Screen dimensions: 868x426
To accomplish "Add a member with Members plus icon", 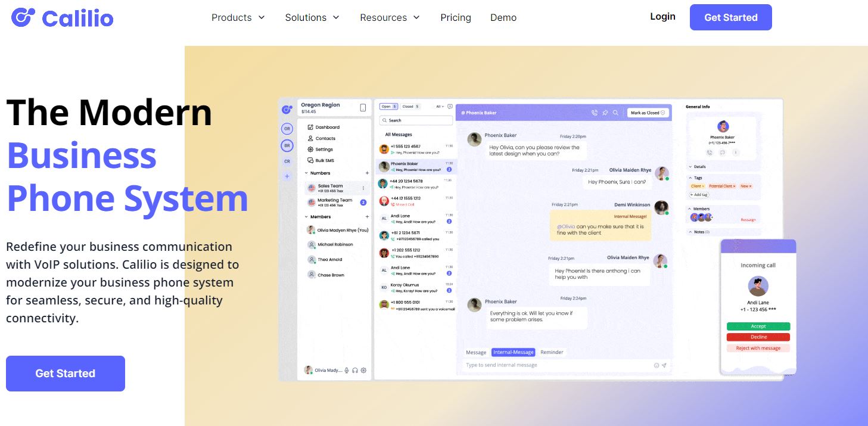I will tap(367, 217).
